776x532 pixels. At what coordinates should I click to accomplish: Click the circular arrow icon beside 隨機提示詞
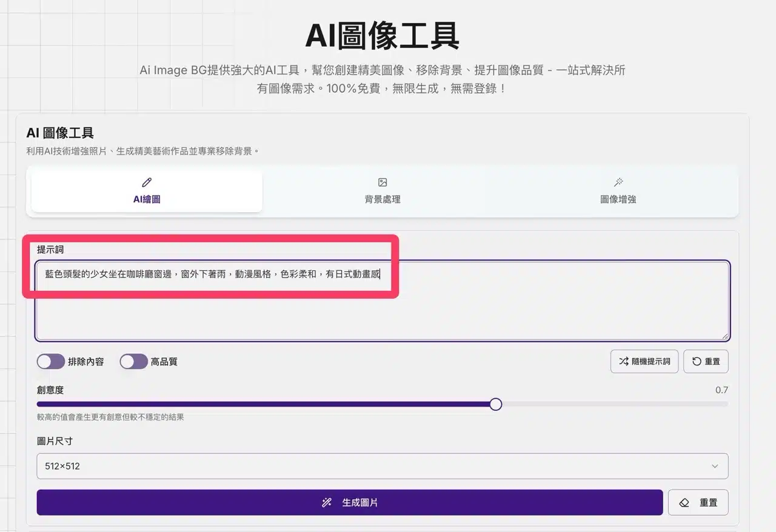(x=697, y=362)
